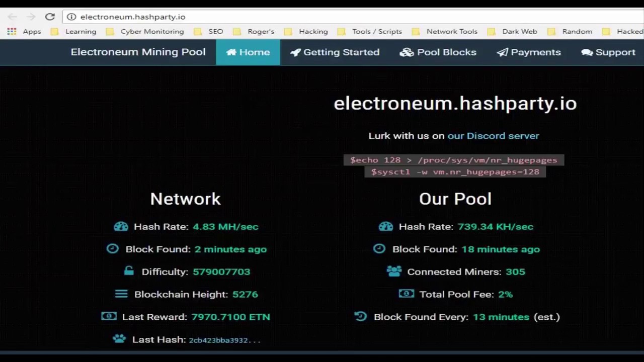Click the money icon beside Total Pool Fee
Image resolution: width=644 pixels, height=362 pixels.
(407, 294)
